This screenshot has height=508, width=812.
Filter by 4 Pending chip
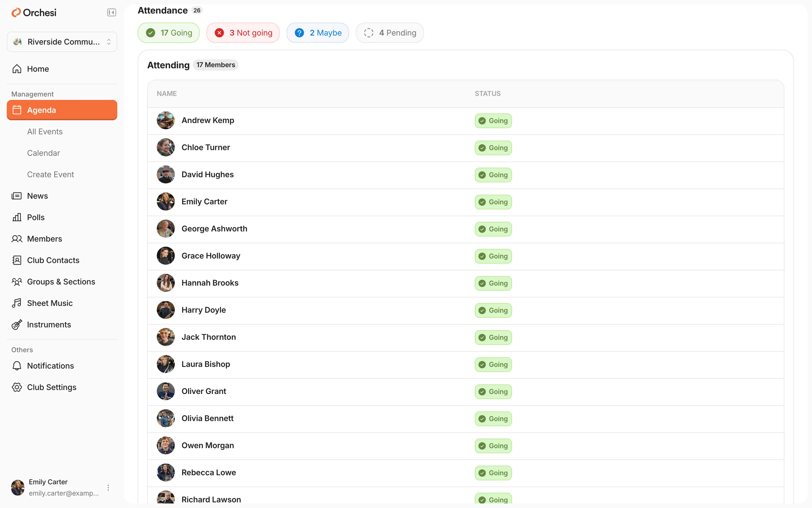[x=390, y=32]
